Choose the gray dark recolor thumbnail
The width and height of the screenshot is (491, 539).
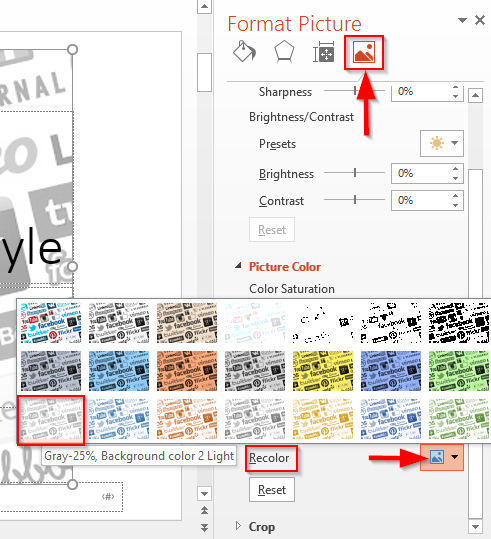(255, 371)
